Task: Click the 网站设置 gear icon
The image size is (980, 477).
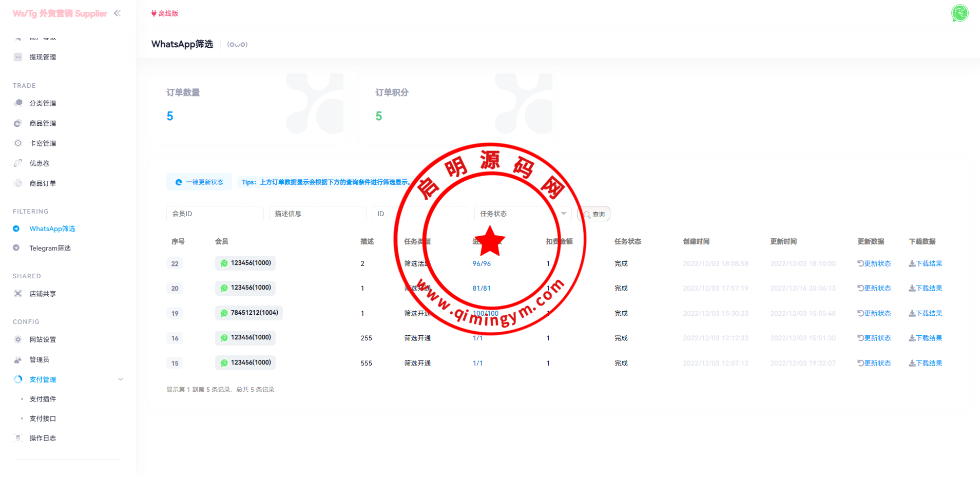Action: pos(18,339)
